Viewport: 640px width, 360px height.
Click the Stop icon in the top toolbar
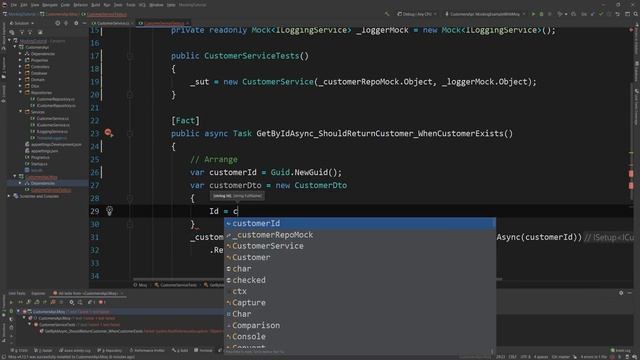(549, 14)
